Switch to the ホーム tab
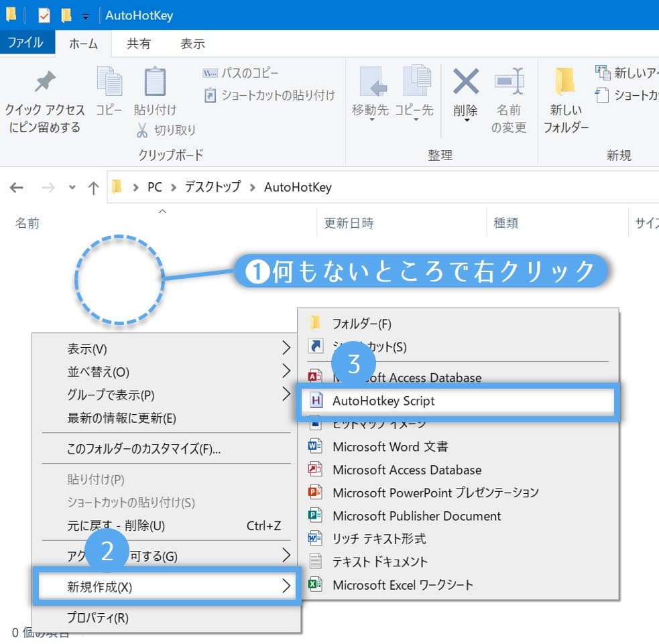 [83, 44]
